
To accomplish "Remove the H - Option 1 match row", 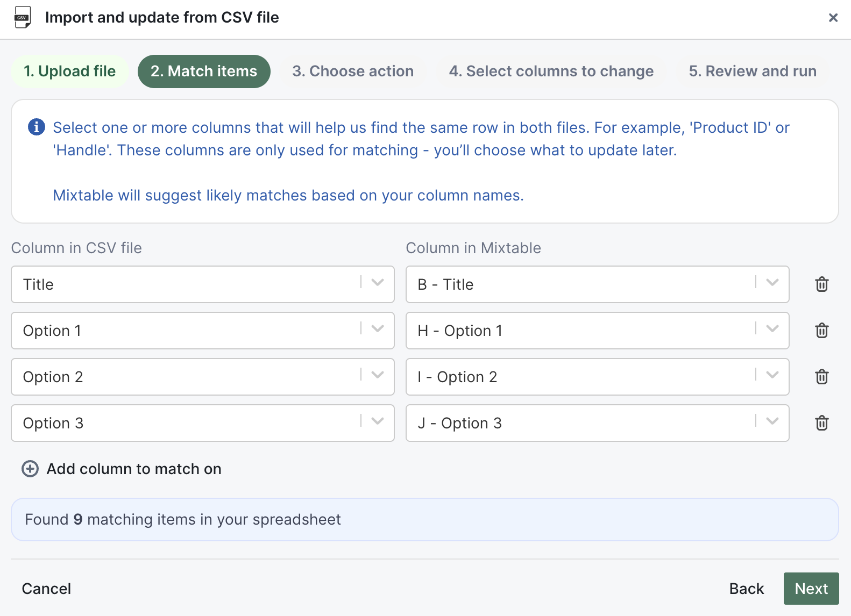I will [821, 331].
